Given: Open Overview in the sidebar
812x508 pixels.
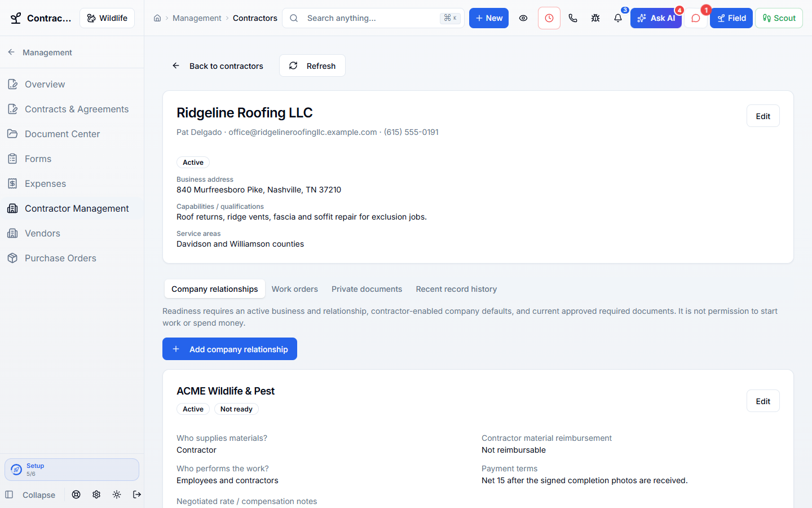Looking at the screenshot, I should 72,84.
